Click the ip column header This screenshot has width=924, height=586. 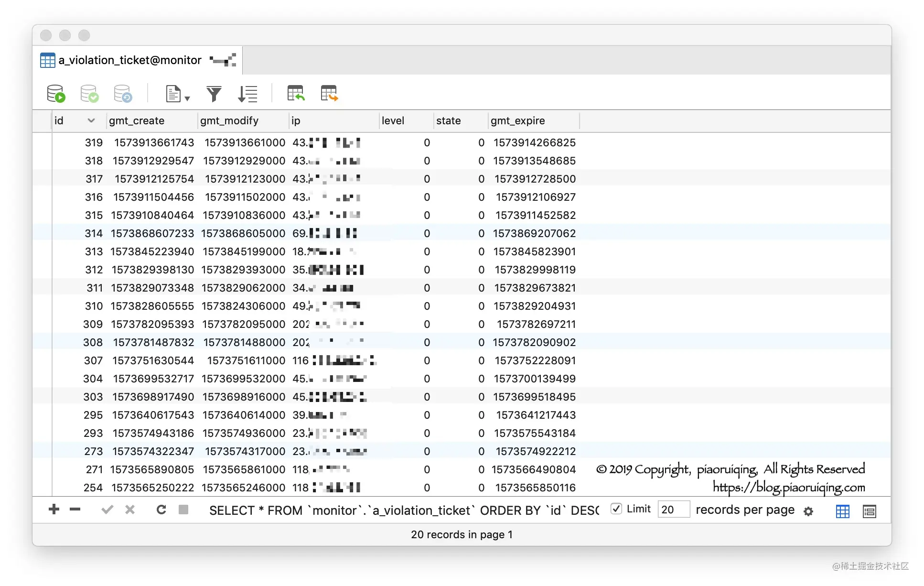(334, 121)
